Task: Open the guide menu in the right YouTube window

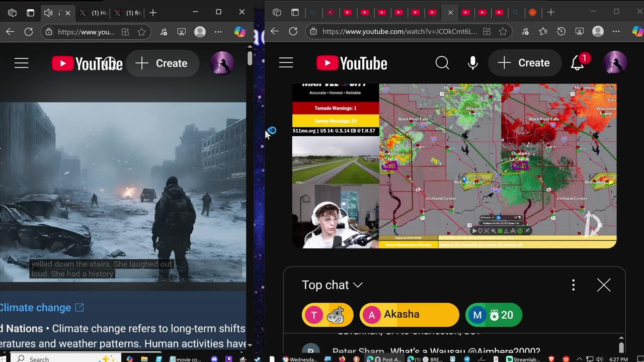Action: coord(286,63)
